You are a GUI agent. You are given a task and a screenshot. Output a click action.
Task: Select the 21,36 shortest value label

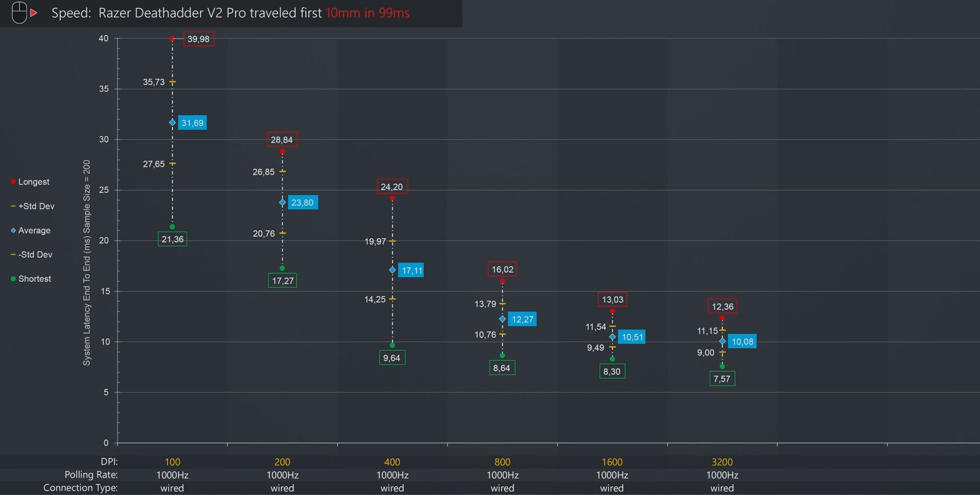click(x=173, y=239)
